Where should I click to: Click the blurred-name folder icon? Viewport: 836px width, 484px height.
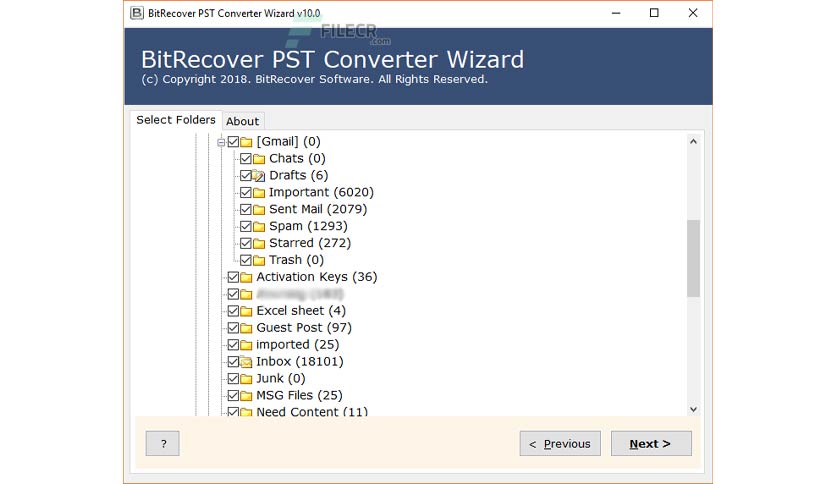(246, 294)
